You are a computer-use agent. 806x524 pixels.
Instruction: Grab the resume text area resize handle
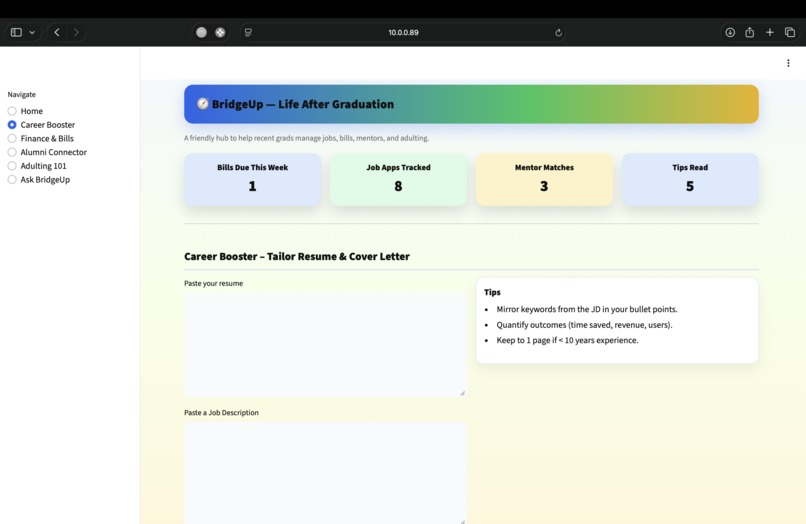pos(462,393)
